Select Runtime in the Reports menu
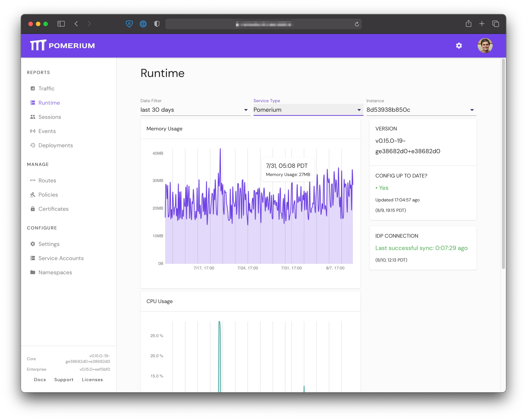This screenshot has width=527, height=420. (49, 103)
